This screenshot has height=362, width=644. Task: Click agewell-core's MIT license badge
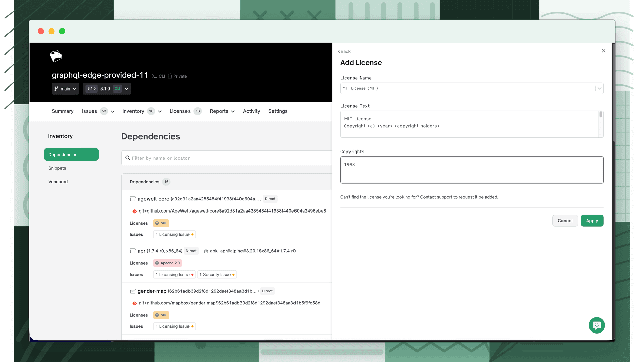click(161, 223)
